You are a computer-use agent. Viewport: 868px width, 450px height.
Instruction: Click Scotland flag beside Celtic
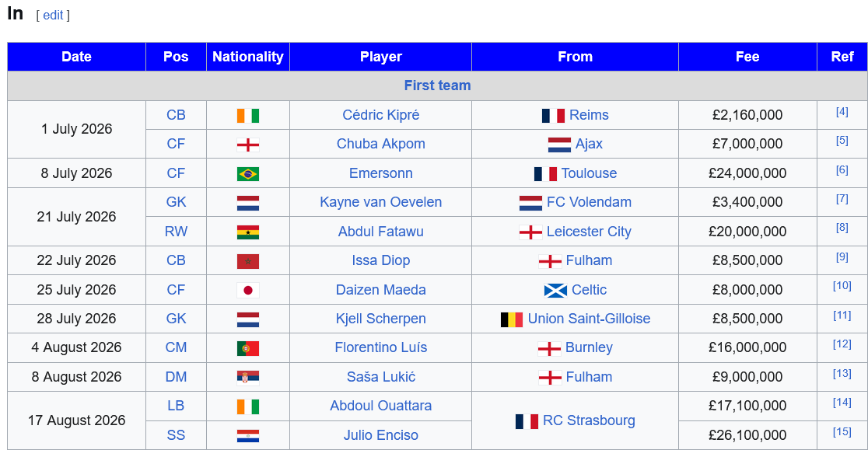(555, 290)
